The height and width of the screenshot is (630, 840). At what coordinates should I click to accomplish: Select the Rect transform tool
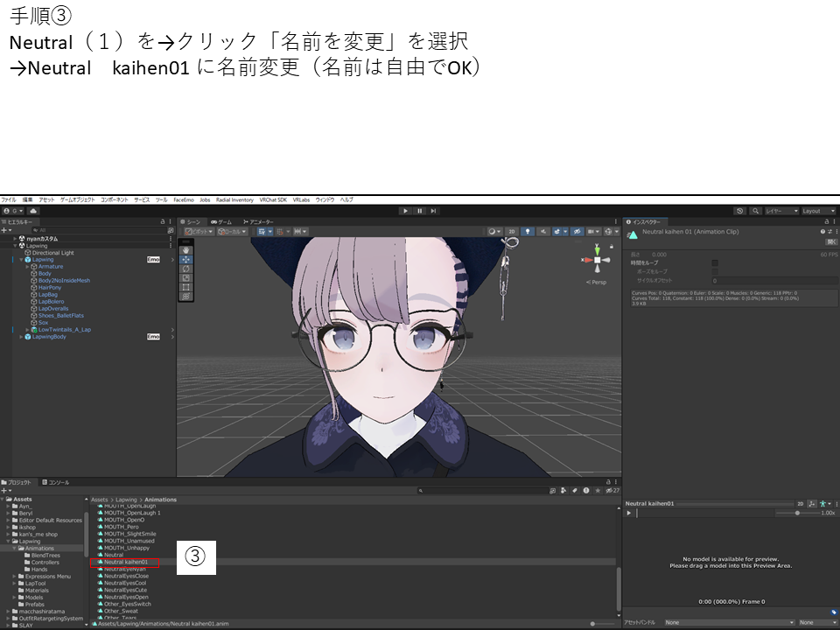(x=185, y=287)
